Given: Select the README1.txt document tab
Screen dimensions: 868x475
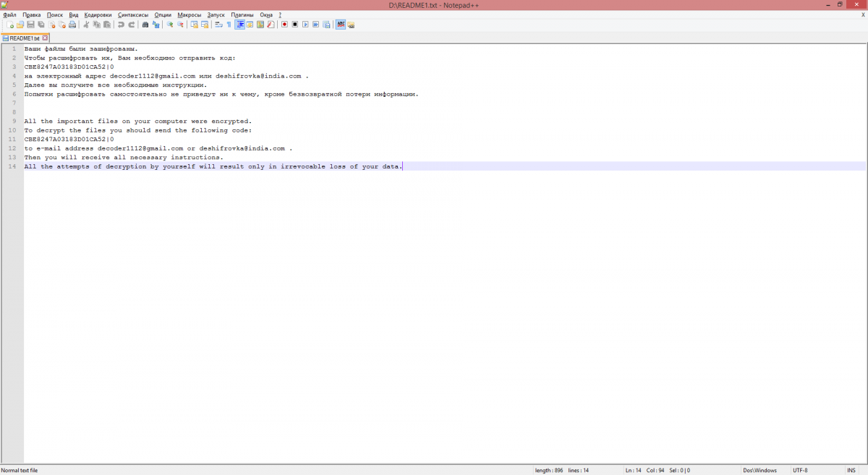Looking at the screenshot, I should click(24, 38).
